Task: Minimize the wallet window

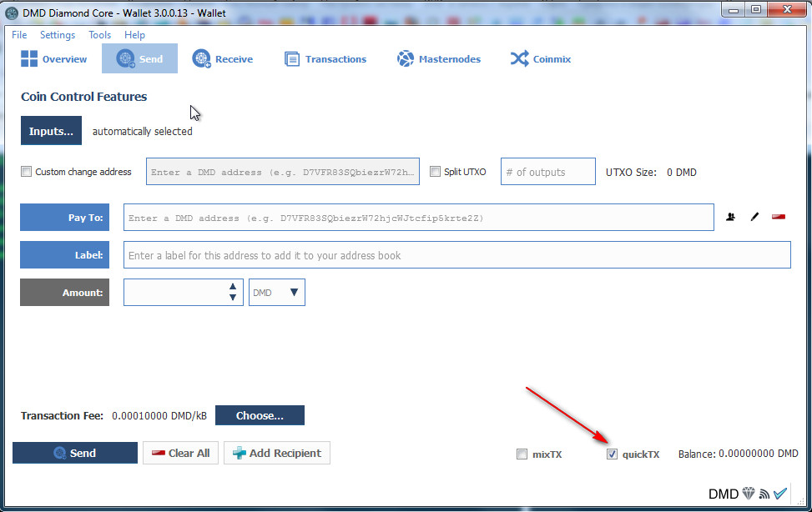Action: click(x=734, y=10)
